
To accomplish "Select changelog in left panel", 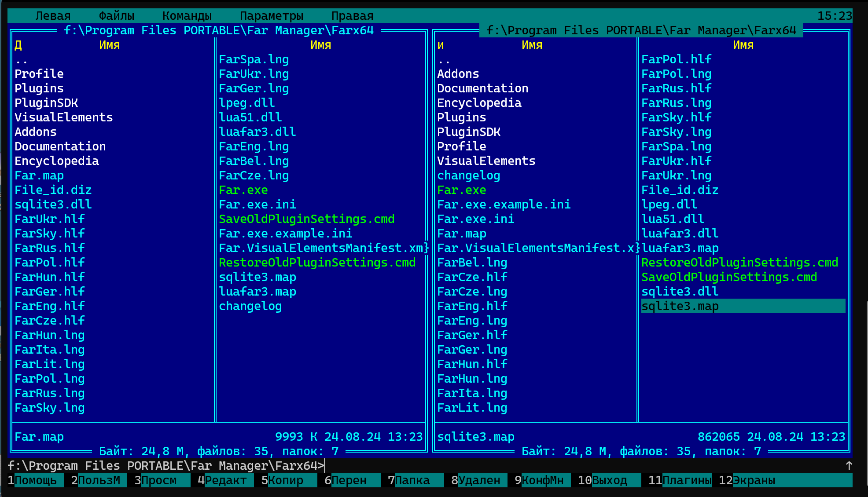I will [250, 306].
